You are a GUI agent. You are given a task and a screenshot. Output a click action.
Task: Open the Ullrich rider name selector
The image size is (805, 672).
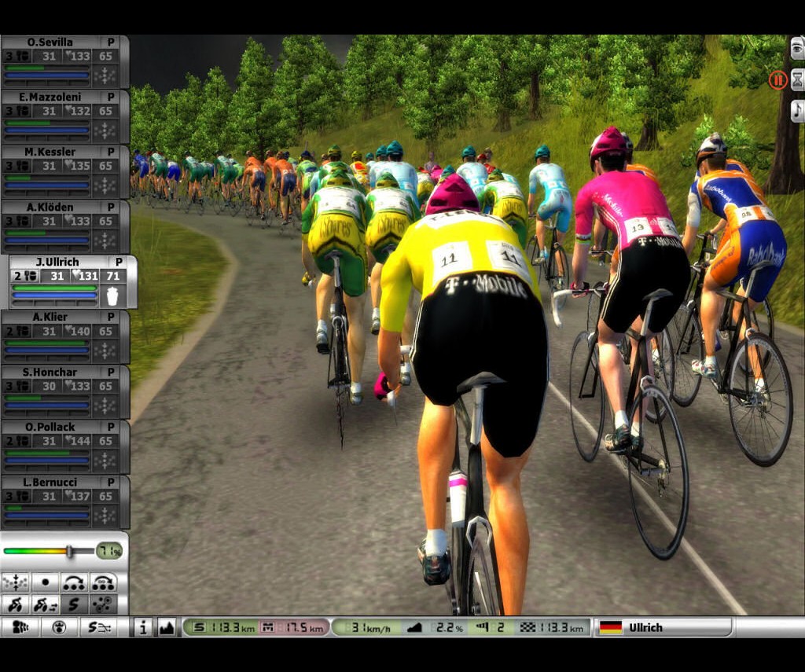(x=664, y=627)
